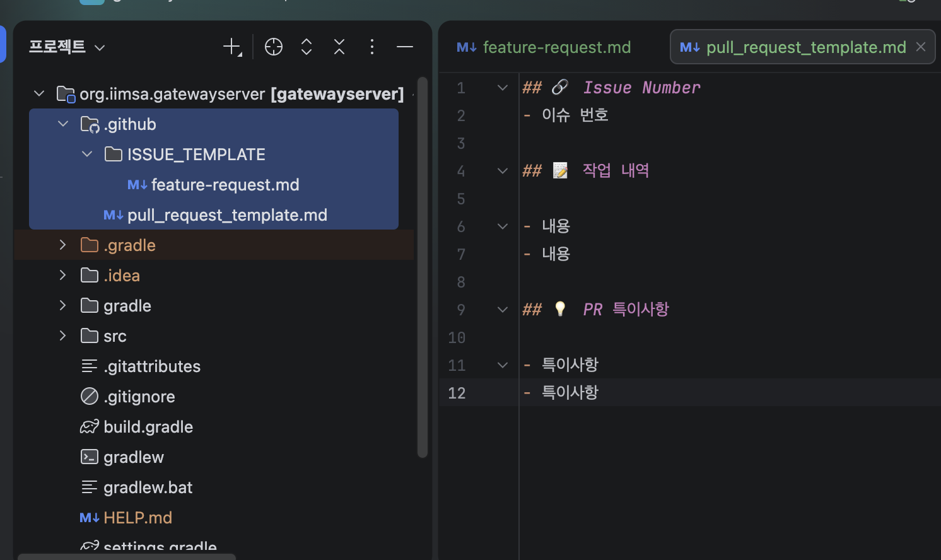Open HELP.md in the project tree
941x560 pixels.
tap(137, 518)
